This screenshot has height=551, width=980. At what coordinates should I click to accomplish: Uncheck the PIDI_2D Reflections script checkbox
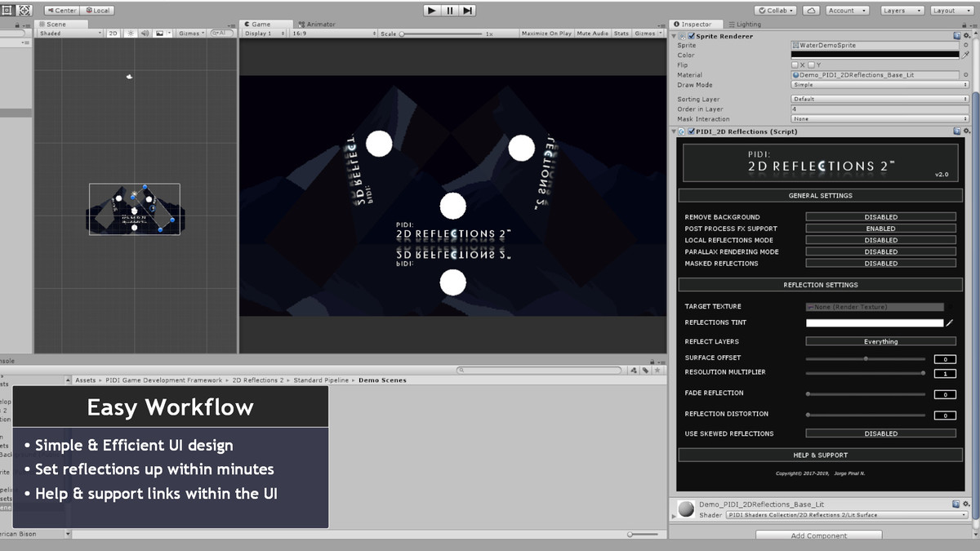pyautogui.click(x=692, y=131)
